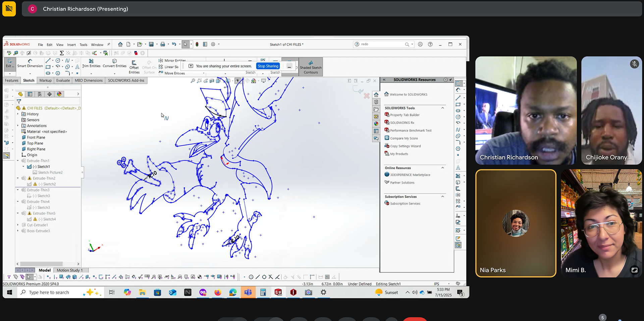This screenshot has width=644, height=321.
Task: Open the DisplayManager color ball tab
Action: 59,94
